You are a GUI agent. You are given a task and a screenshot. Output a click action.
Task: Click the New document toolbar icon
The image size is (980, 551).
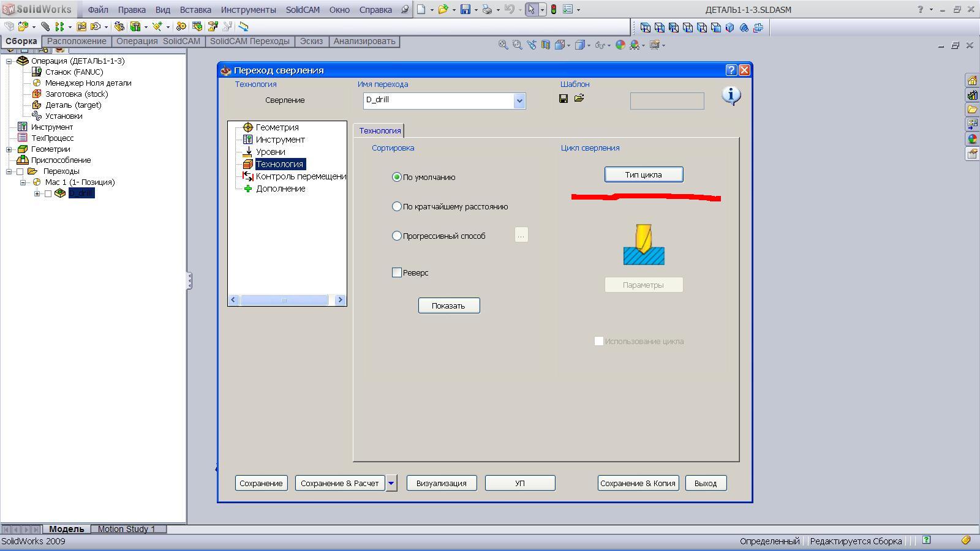click(421, 9)
